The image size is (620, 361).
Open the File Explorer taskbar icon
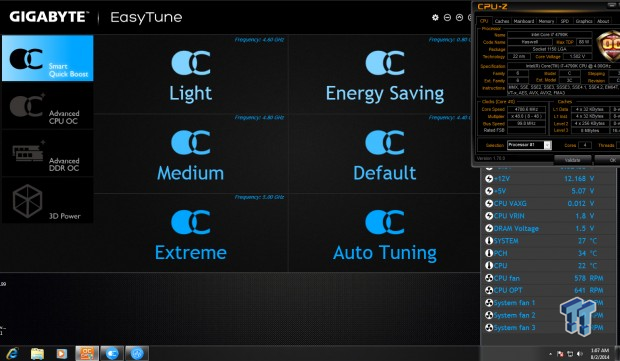coord(37,353)
